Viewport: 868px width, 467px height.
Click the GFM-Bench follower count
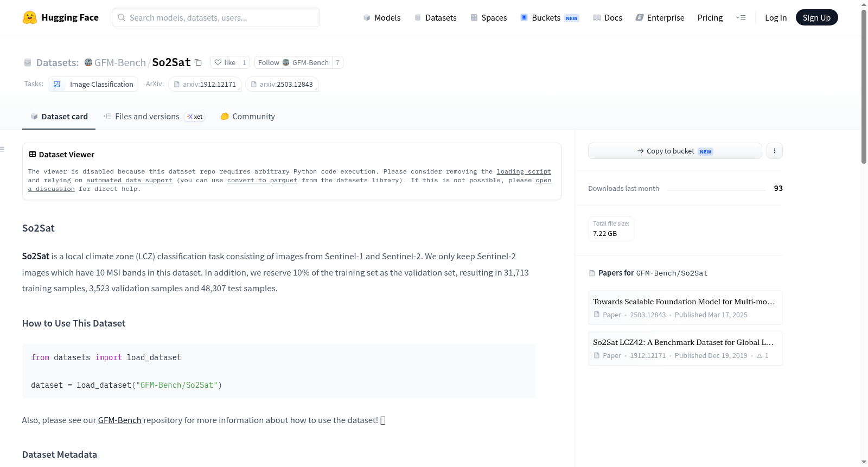[337, 62]
